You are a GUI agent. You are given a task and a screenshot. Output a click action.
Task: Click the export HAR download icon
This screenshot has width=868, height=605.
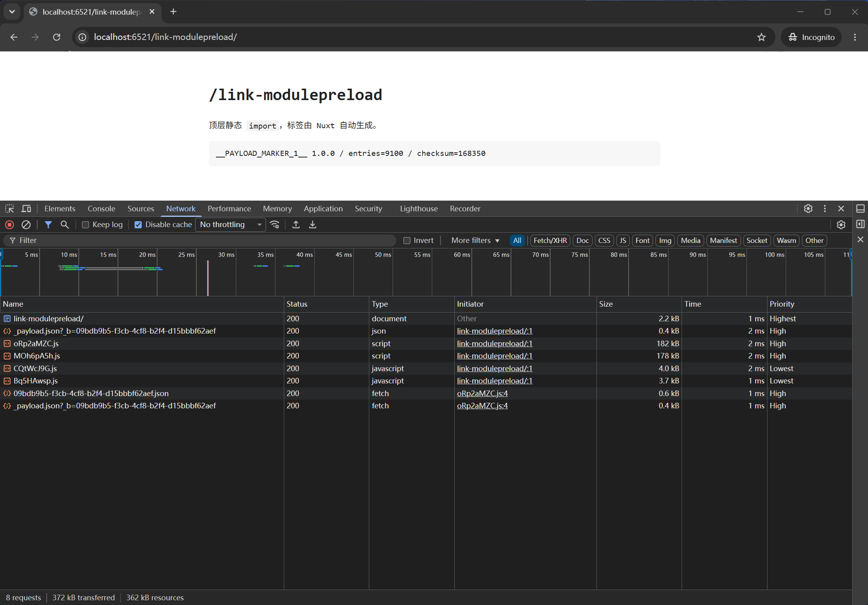tap(313, 225)
